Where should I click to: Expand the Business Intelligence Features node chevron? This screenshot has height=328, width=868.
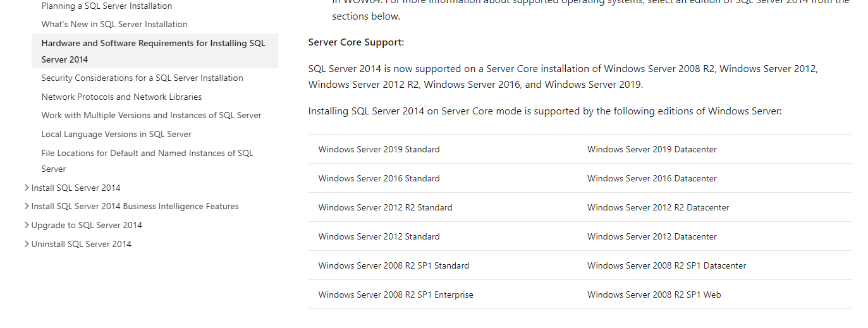(x=27, y=206)
